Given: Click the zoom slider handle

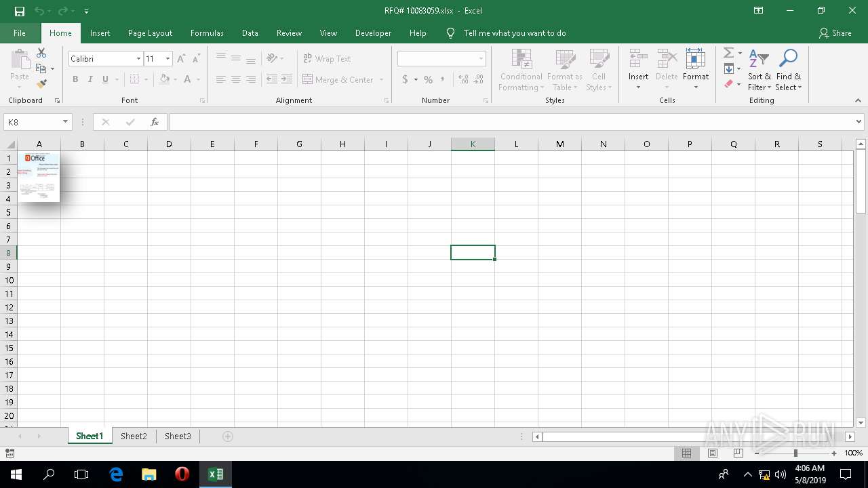Looking at the screenshot, I should point(795,453).
